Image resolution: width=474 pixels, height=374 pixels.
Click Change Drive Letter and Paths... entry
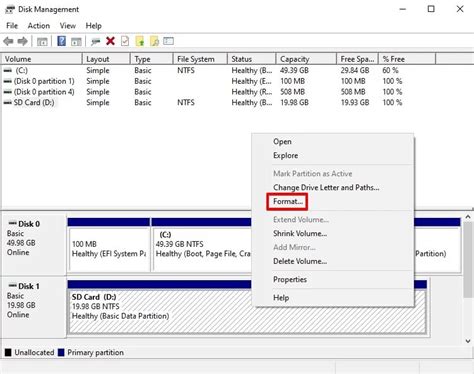[326, 188]
